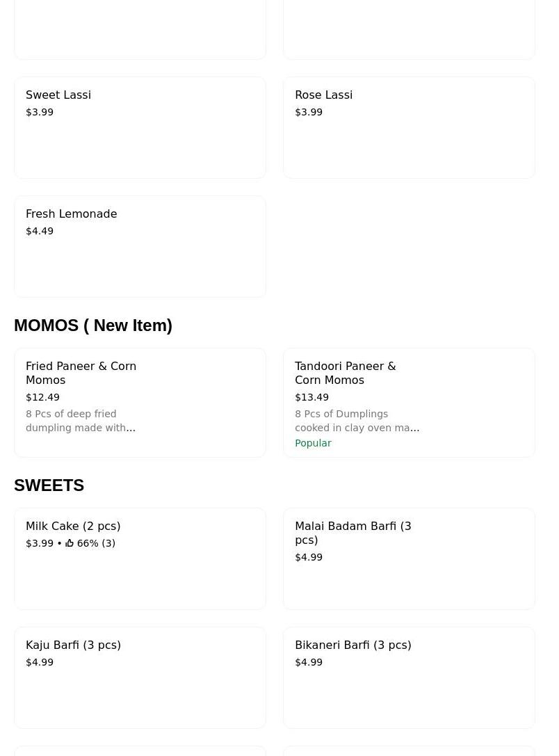Click the SWEETS section heading

pyautogui.click(x=49, y=485)
